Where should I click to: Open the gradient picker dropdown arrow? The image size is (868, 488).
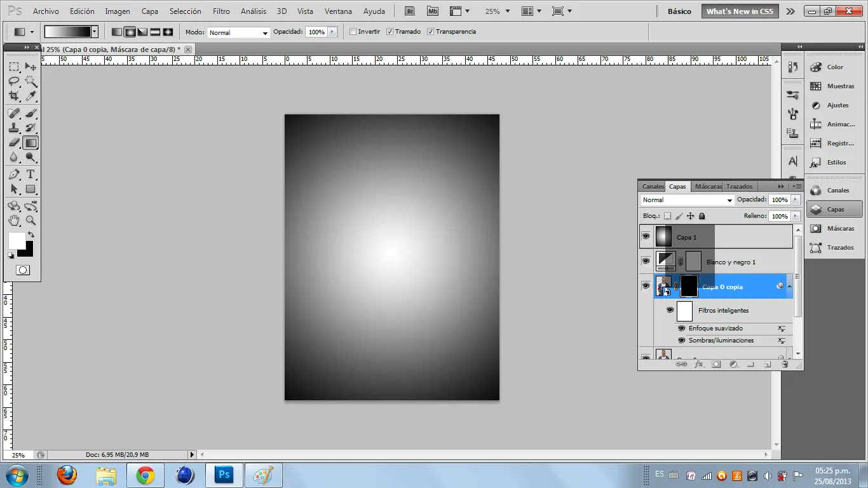tap(95, 32)
